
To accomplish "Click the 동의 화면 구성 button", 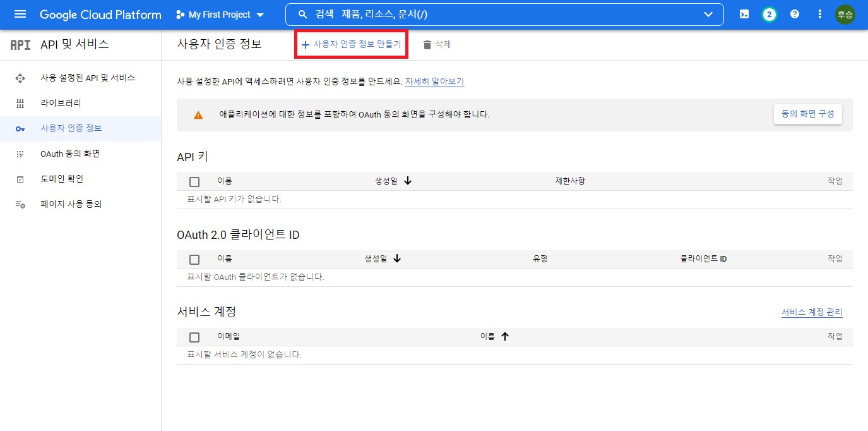I will [x=807, y=114].
